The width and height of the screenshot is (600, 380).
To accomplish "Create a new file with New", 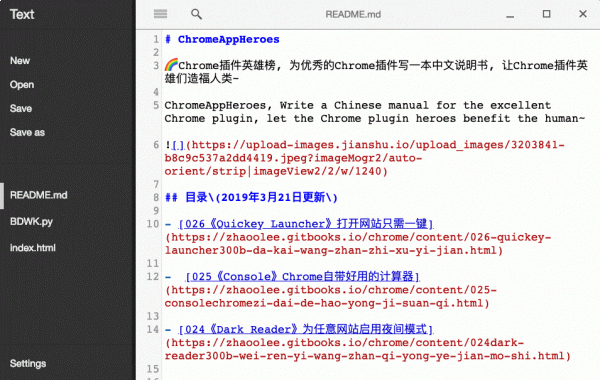I will pyautogui.click(x=20, y=61).
